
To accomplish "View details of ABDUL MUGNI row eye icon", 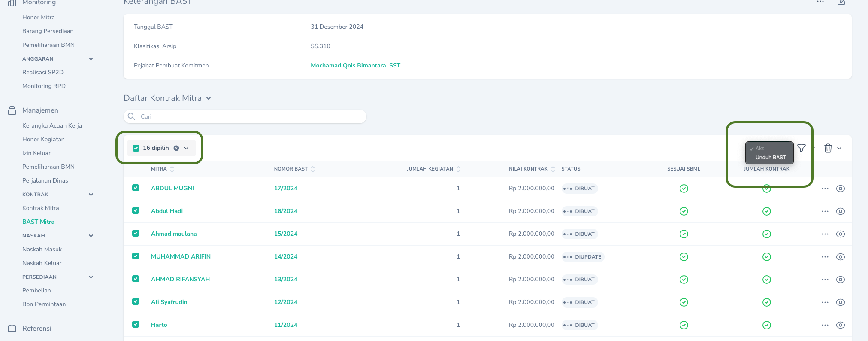I will click(x=841, y=189).
